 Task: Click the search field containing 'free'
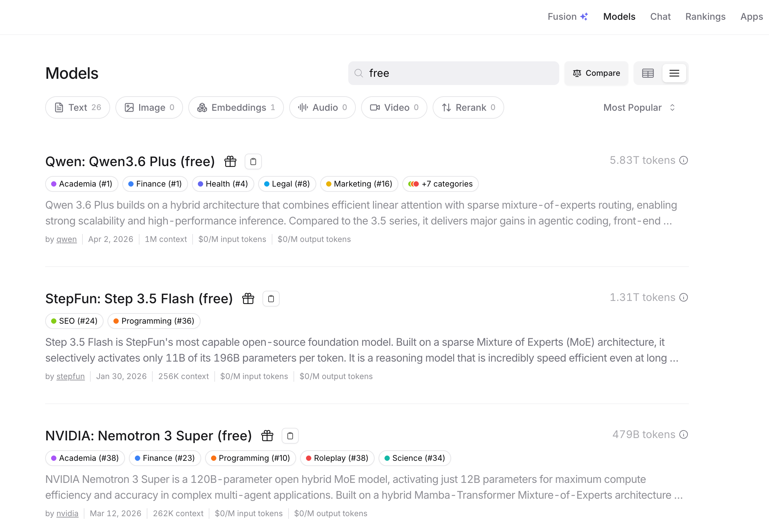(x=453, y=73)
